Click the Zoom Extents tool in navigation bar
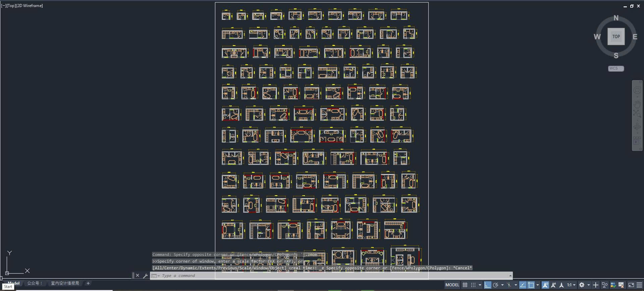 point(637,114)
